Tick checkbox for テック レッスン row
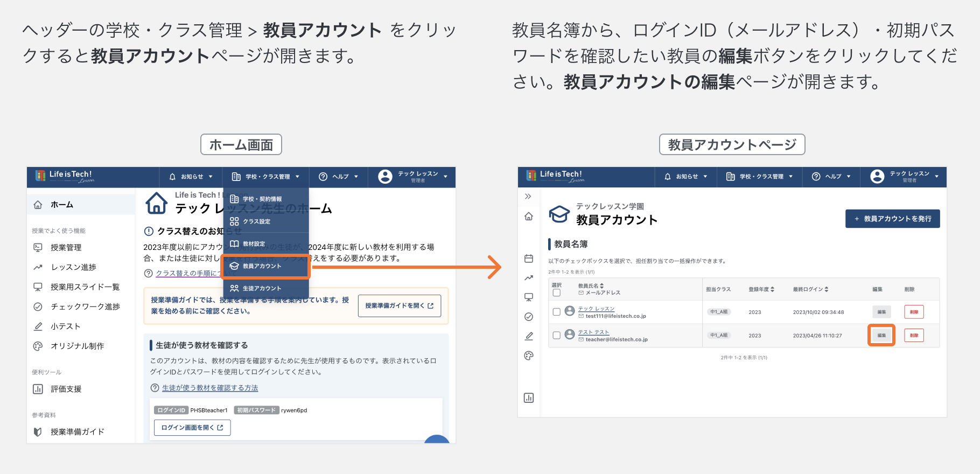The height and width of the screenshot is (474, 980). point(557,312)
